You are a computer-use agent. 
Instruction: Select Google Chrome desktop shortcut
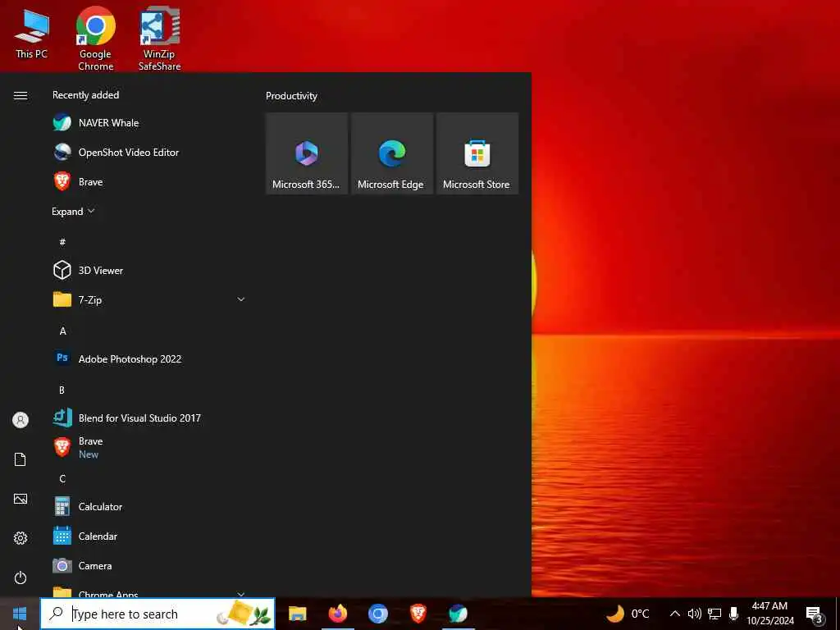(x=95, y=39)
